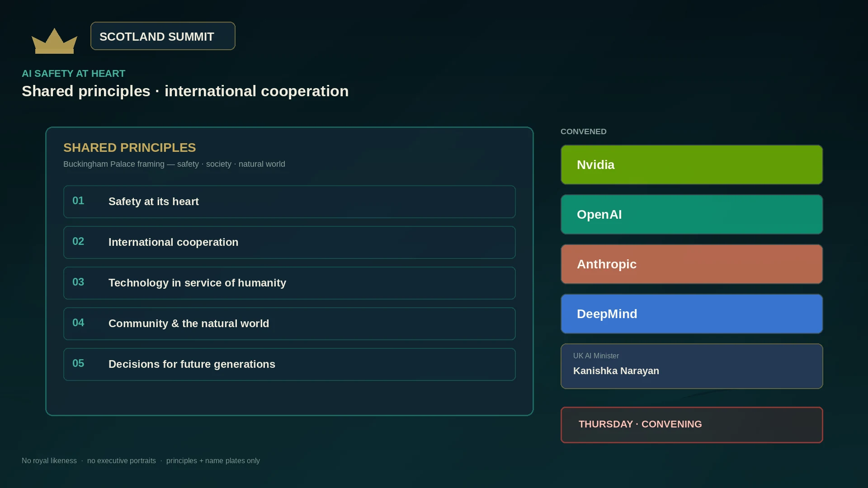The width and height of the screenshot is (868, 488).
Task: Select the OpenAI name plate
Action: click(692, 214)
